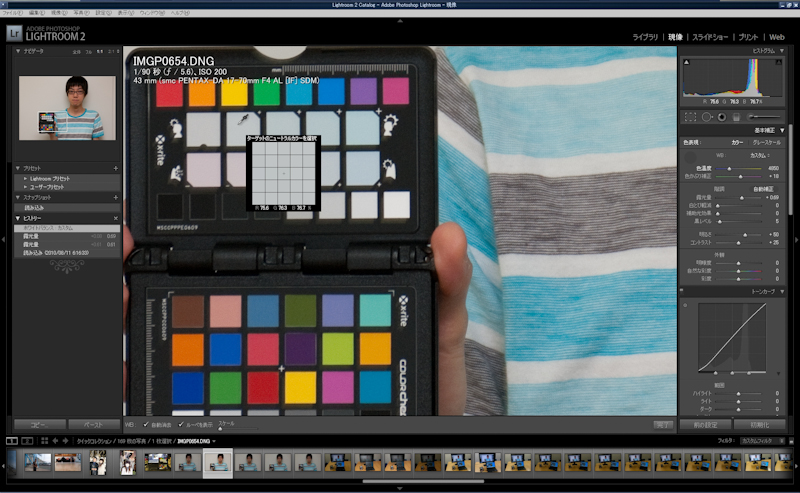
Task: Set navigator zoom to 1:1
Action: 99,52
